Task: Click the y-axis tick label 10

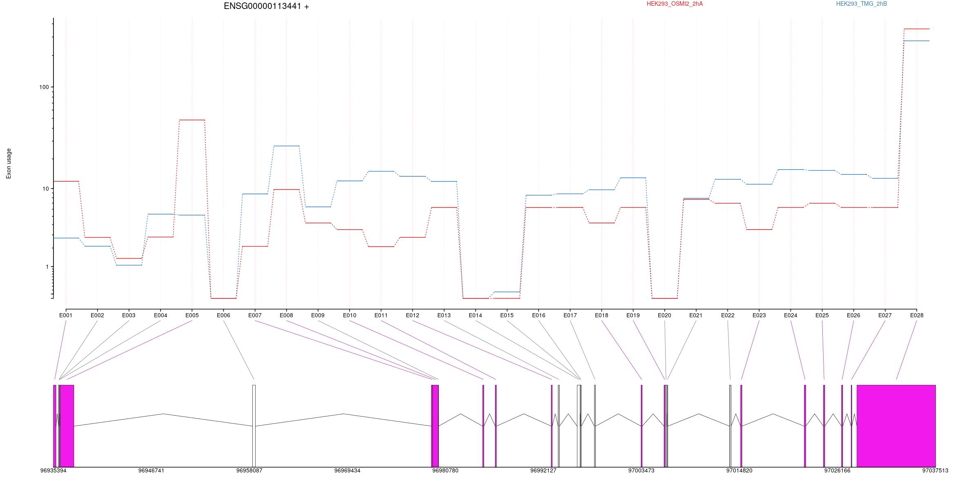Action: (x=45, y=189)
